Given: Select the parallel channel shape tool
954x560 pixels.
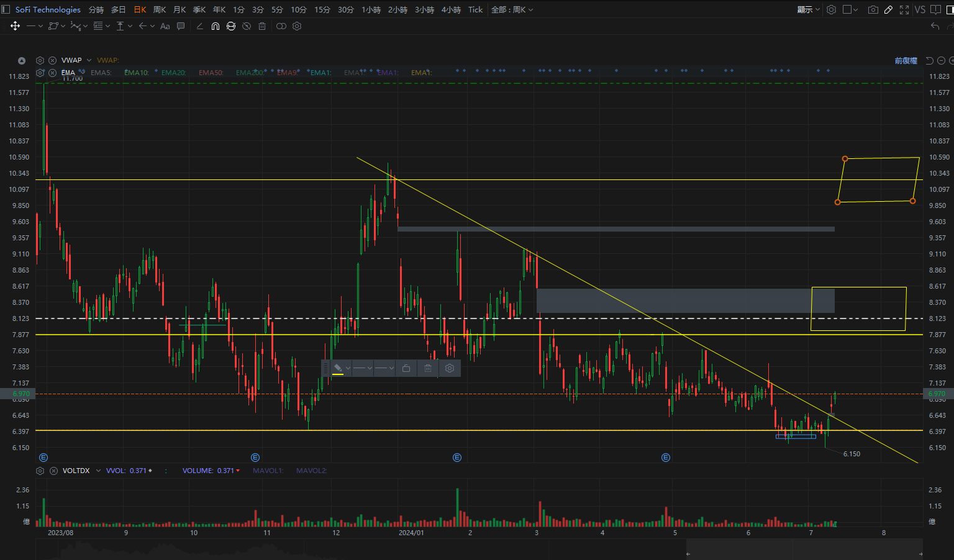Looking at the screenshot, I should (53, 26).
